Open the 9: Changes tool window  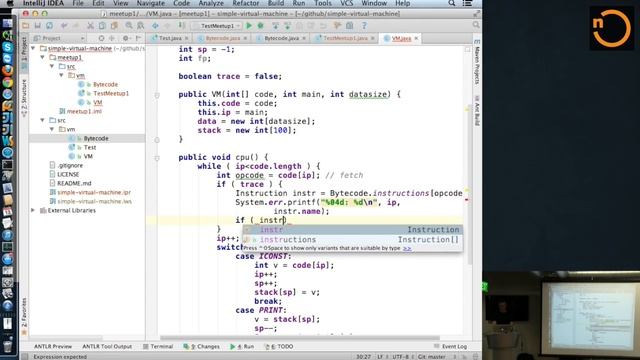(x=202, y=346)
